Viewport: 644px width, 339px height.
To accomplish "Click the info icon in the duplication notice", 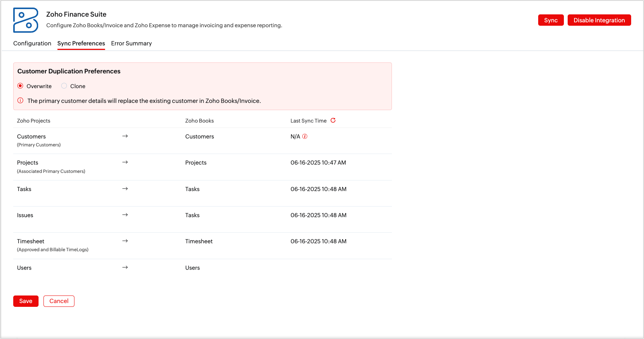I will point(20,101).
